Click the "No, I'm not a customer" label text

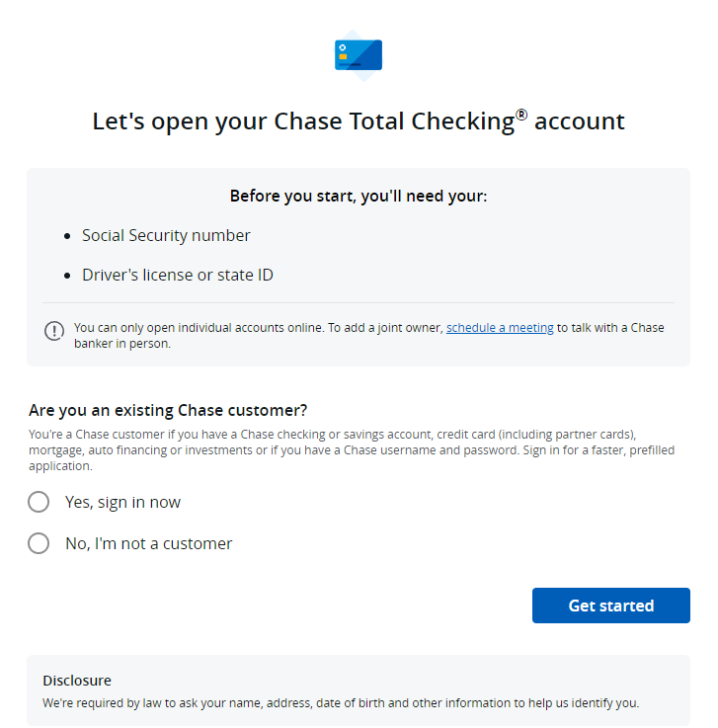(x=148, y=543)
